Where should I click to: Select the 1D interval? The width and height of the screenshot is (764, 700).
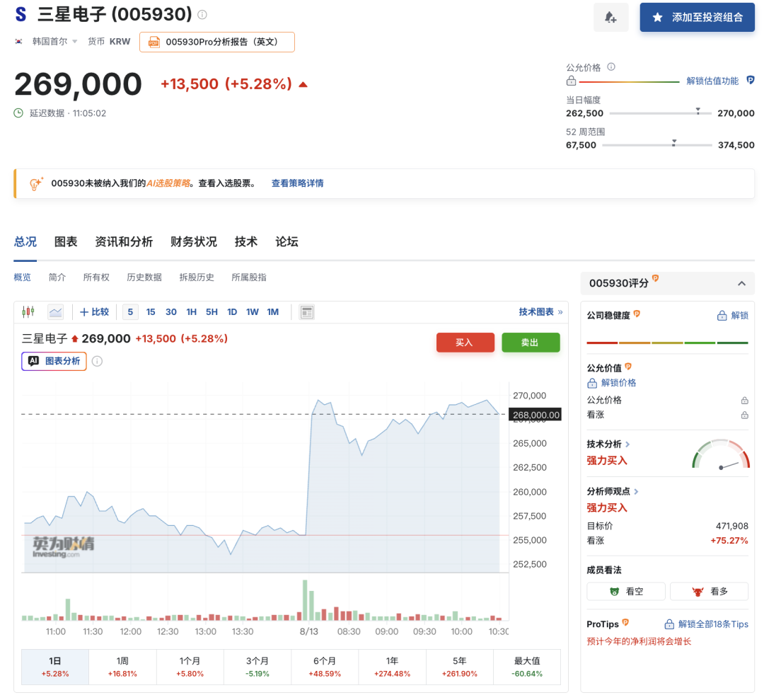click(x=232, y=312)
